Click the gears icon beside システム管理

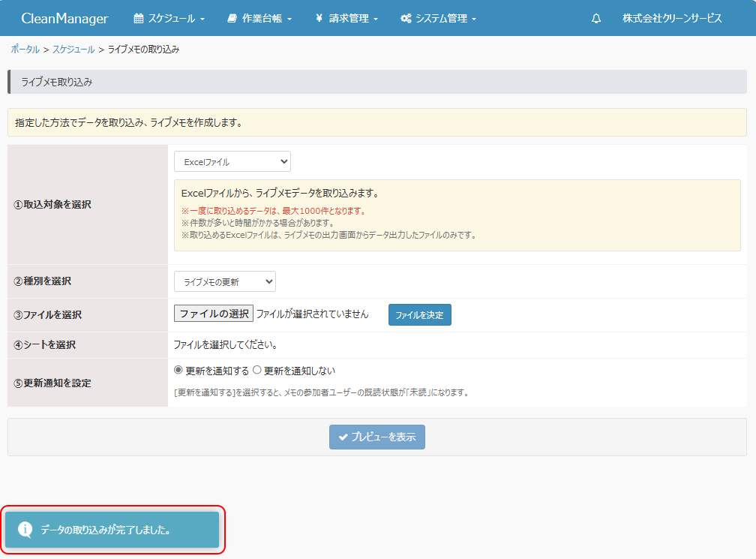406,19
